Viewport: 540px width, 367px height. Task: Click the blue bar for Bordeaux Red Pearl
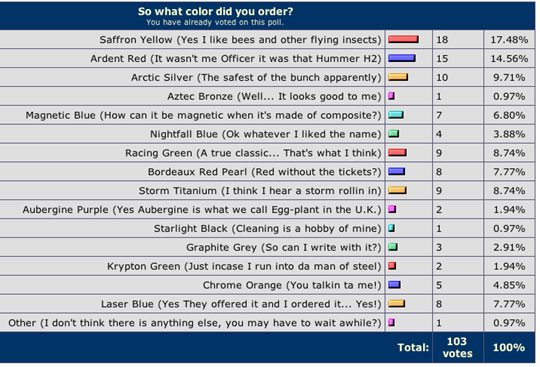coord(397,171)
